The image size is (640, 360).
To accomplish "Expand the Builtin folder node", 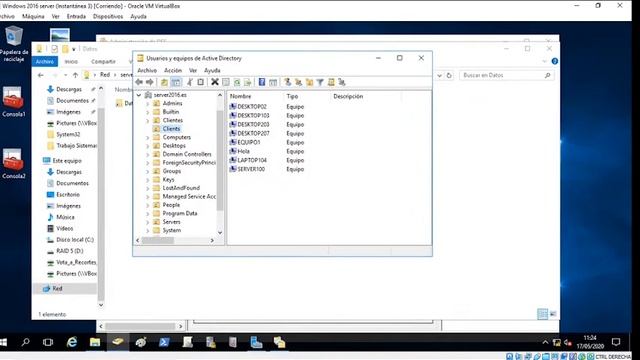I will 147,112.
